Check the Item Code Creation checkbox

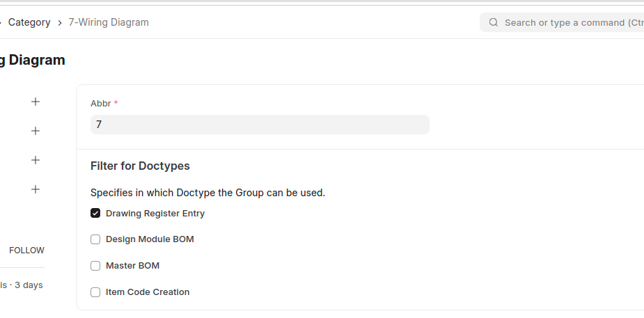pyautogui.click(x=95, y=292)
